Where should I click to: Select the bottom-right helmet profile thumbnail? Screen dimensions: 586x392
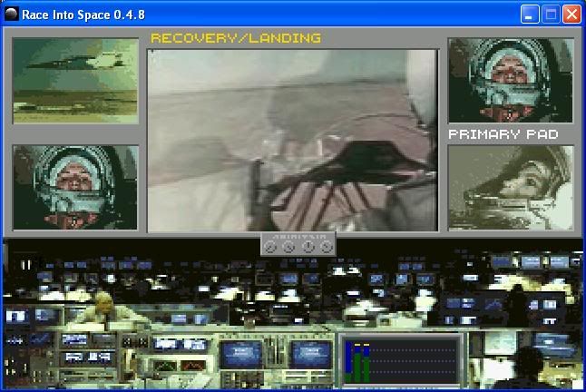[x=511, y=188]
